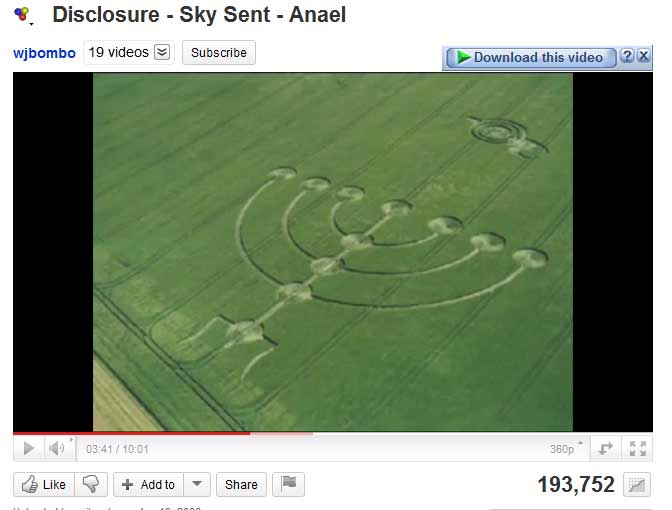
Task: Show video statistics graph icon
Action: pos(637,485)
